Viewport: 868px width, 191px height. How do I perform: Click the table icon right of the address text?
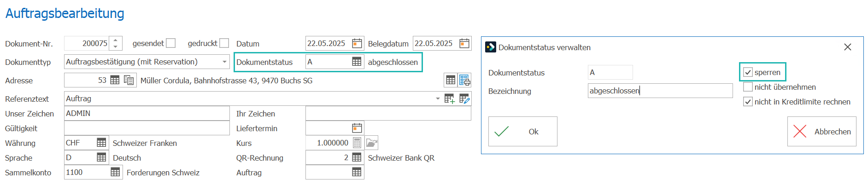click(451, 80)
